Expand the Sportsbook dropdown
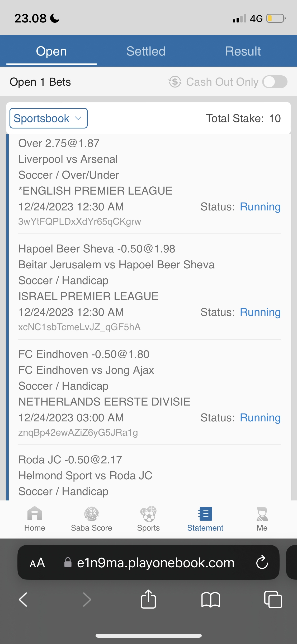Viewport: 297px width, 644px height. tap(49, 118)
